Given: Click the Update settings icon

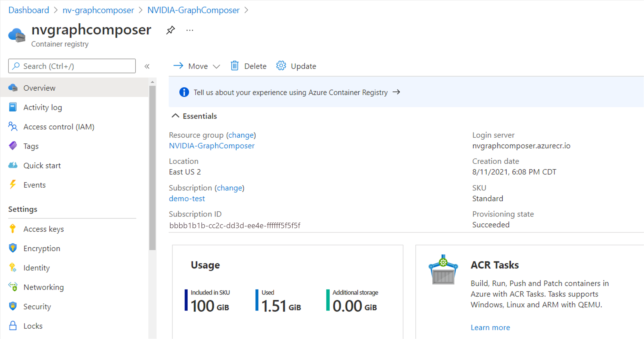Looking at the screenshot, I should click(x=281, y=66).
